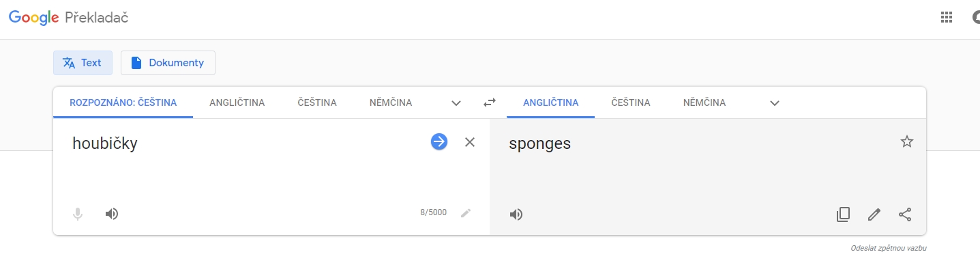Click Odeslat zpětnou vazbu link
The image size is (980, 278).
click(x=888, y=248)
